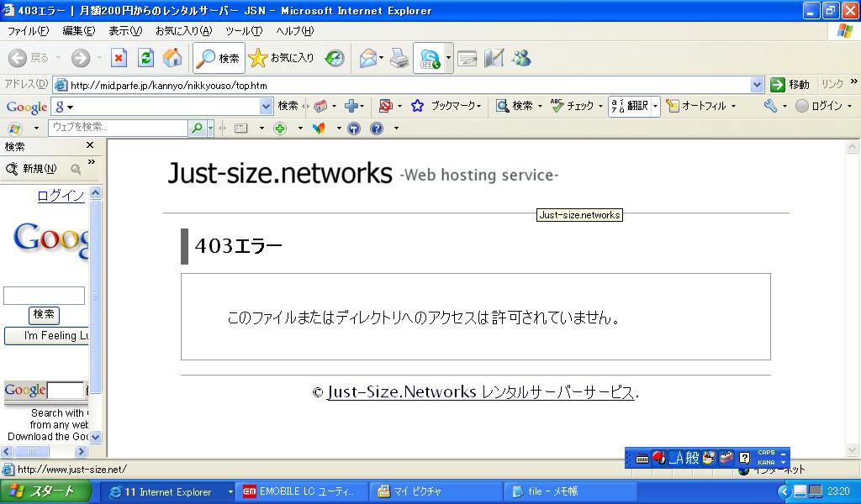This screenshot has width=861, height=504.
Task: Click side panel horizontal scroll right arrow
Action: pyautogui.click(x=81, y=452)
